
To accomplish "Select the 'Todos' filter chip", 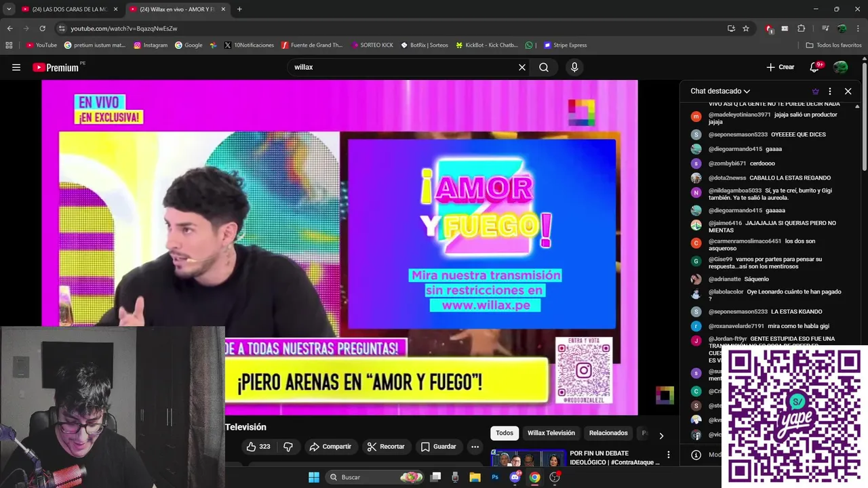I will coord(505,433).
